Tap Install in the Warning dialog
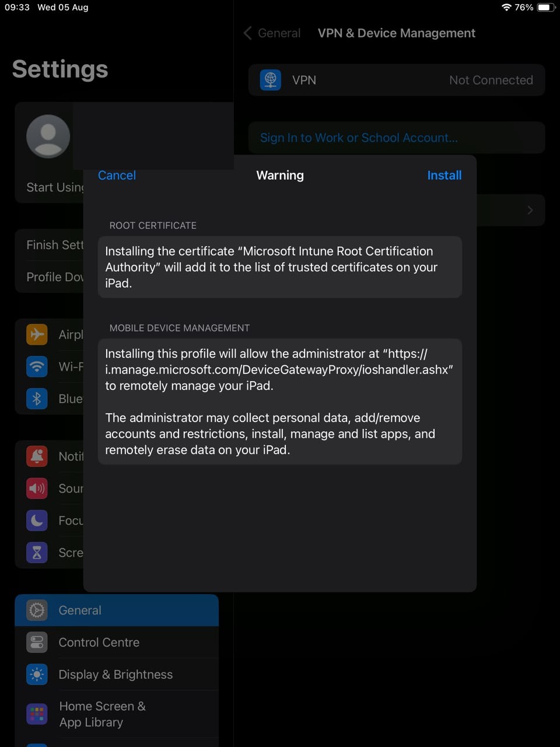560x747 pixels. tap(444, 175)
